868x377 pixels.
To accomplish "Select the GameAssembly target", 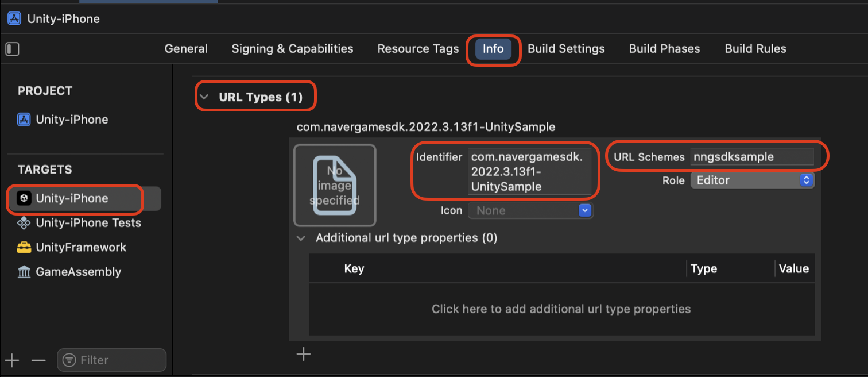I will 79,272.
